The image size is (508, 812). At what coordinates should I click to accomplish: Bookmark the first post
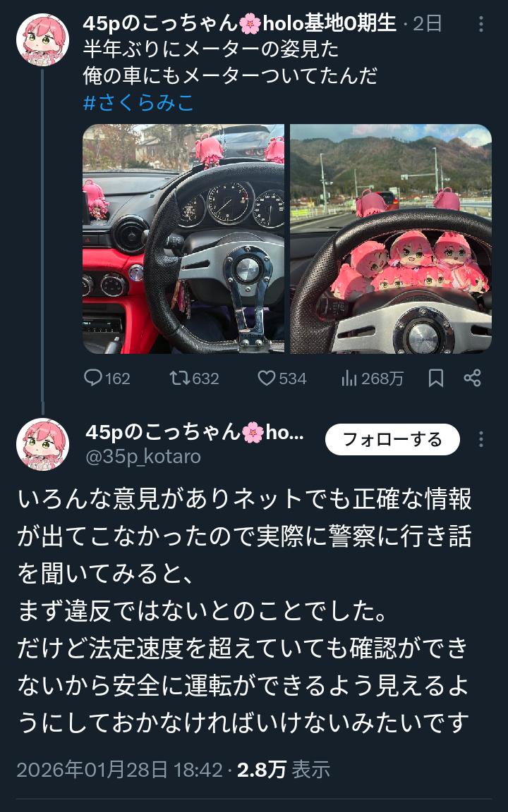[x=436, y=379]
